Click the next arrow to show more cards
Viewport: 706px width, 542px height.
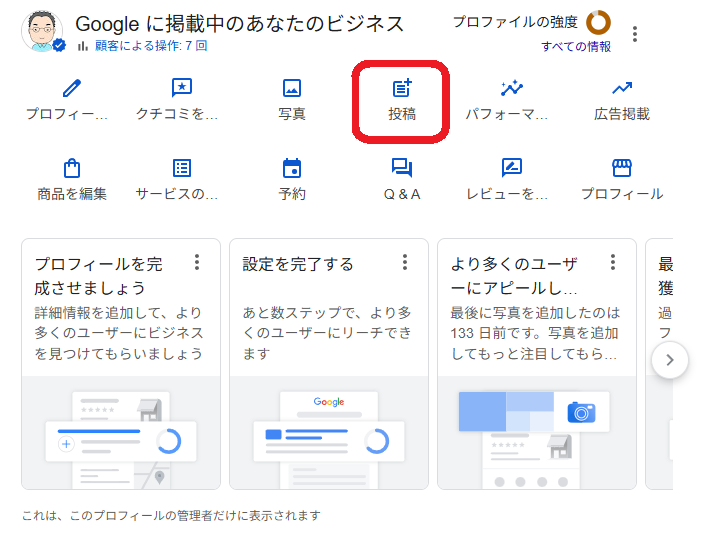tap(670, 360)
